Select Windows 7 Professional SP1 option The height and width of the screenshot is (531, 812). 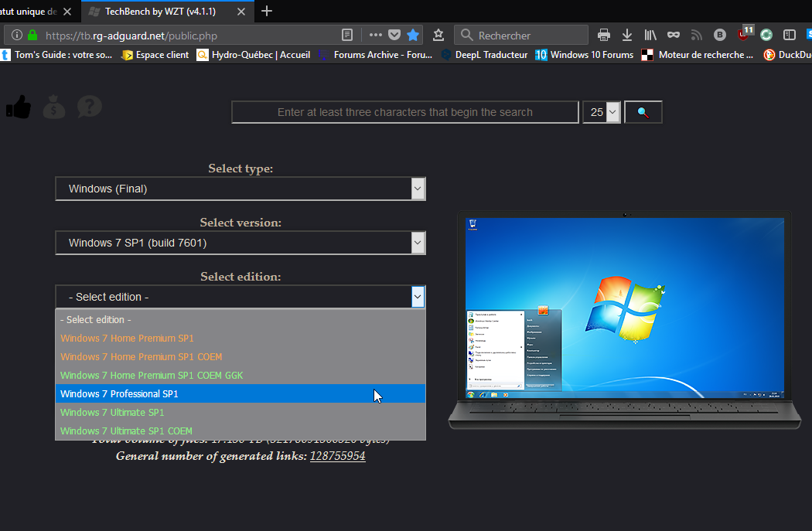[241, 394]
